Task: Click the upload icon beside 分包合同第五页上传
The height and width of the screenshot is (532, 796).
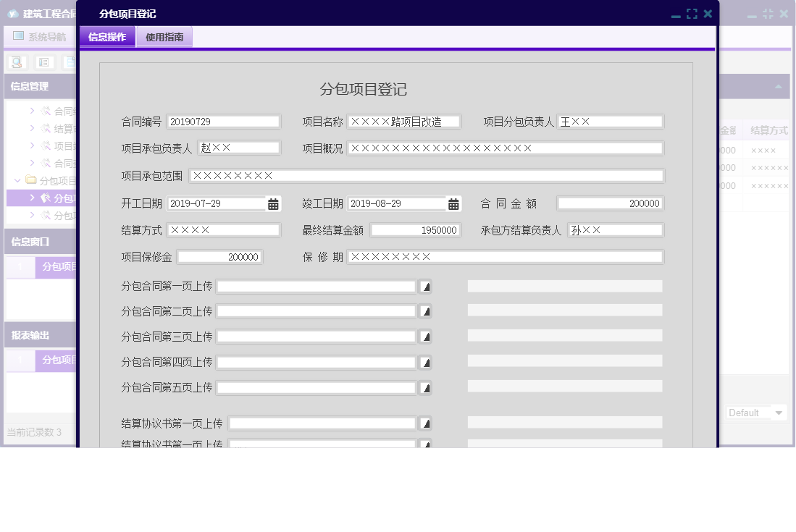Action: coord(425,387)
